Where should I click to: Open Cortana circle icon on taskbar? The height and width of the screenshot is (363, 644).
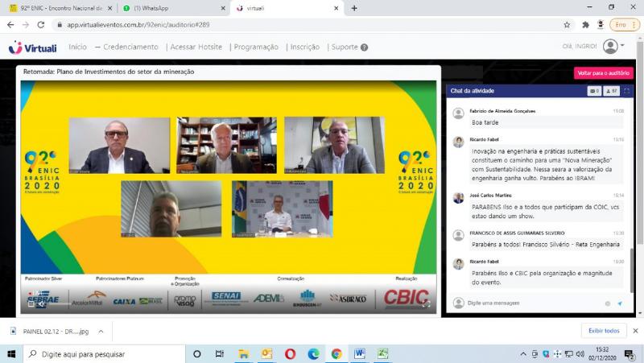pos(196,354)
